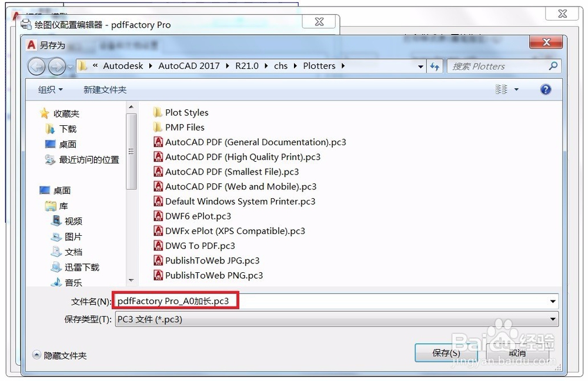The width and height of the screenshot is (588, 381).
Task: Select 最近访问的位置 in sidebar
Action: pos(82,159)
